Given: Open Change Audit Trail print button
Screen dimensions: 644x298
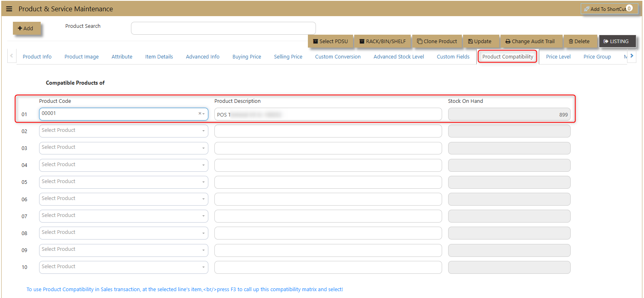Looking at the screenshot, I should 530,41.
